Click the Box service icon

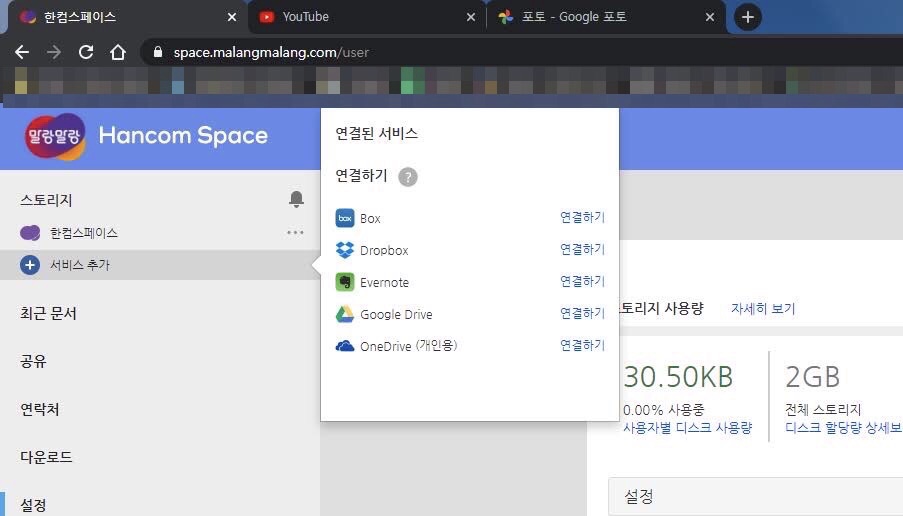click(x=345, y=218)
